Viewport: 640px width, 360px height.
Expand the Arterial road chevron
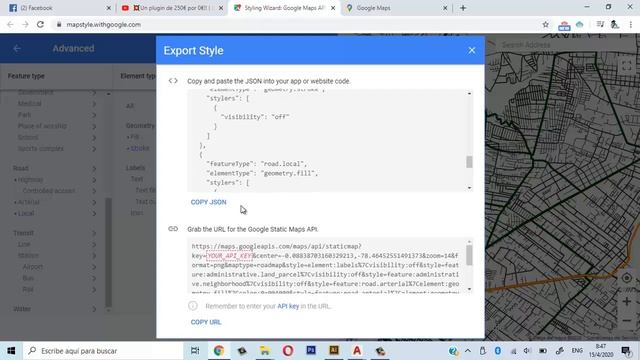[94, 202]
